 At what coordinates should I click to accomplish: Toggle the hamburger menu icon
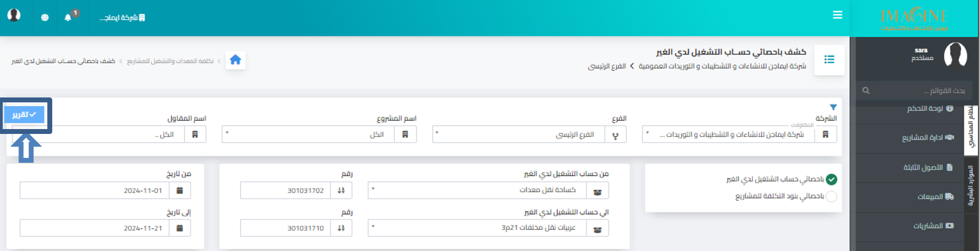point(837,15)
